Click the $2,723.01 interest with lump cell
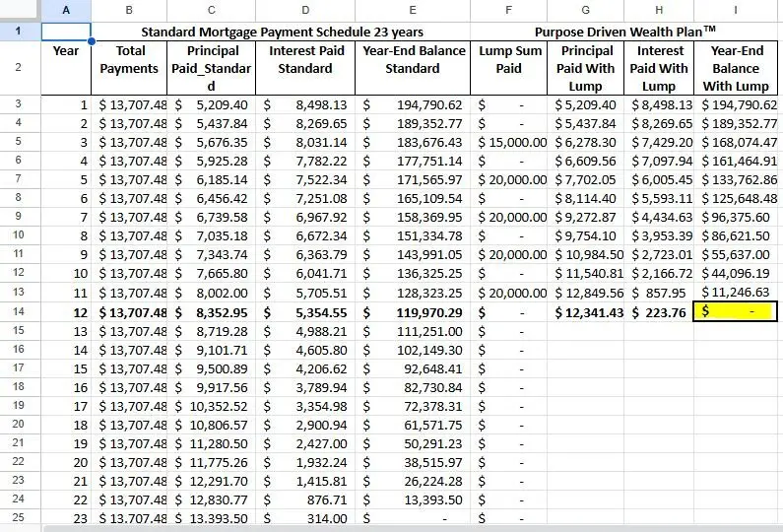This screenshot has height=532, width=783. click(x=659, y=255)
